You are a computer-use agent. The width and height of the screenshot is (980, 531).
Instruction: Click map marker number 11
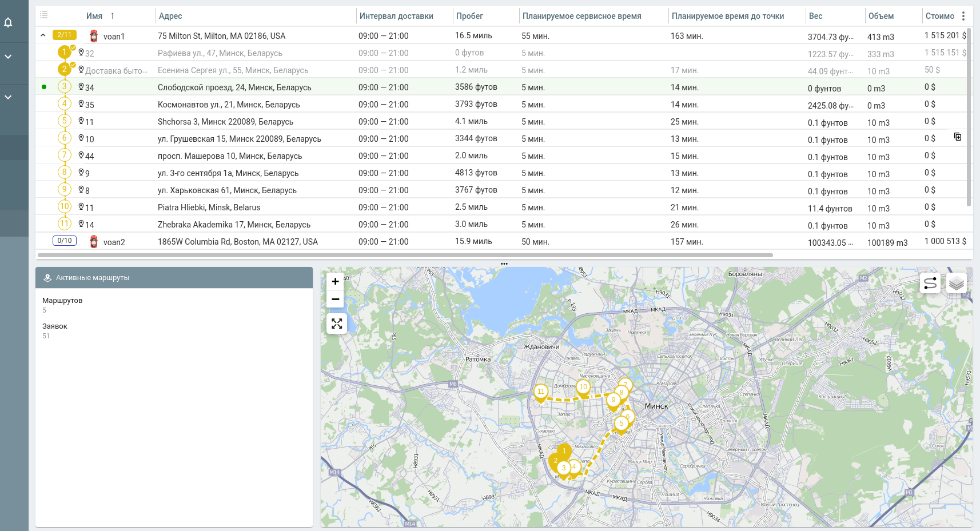540,392
